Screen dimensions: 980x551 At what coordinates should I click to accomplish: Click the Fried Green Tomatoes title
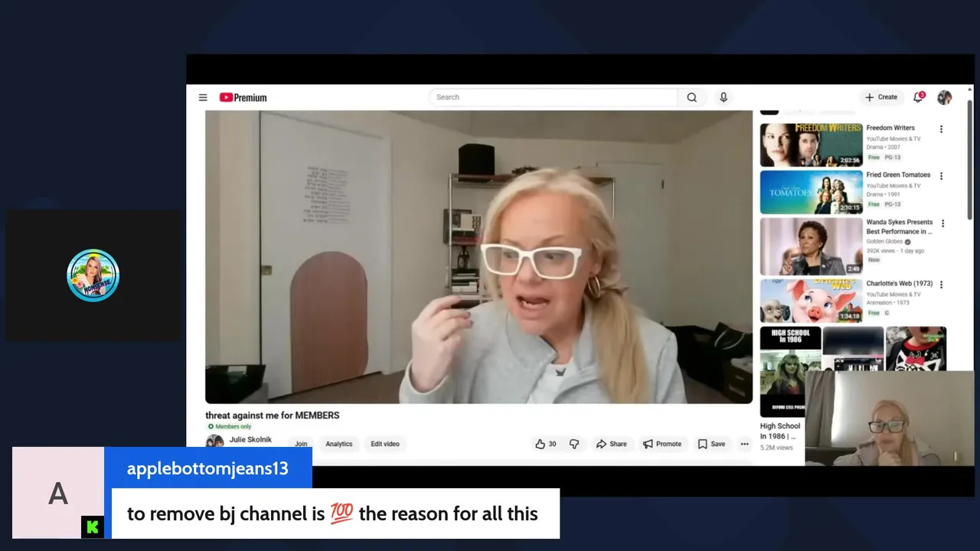898,174
